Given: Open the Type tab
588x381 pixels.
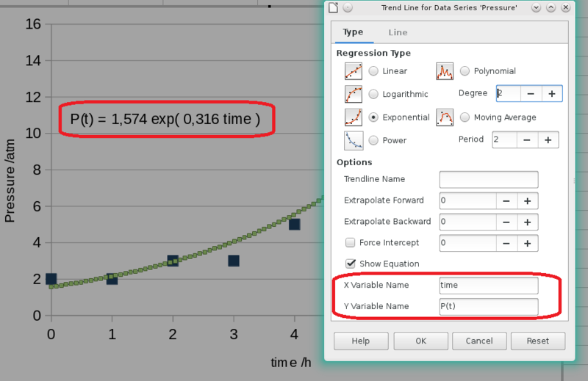Looking at the screenshot, I should (x=353, y=32).
